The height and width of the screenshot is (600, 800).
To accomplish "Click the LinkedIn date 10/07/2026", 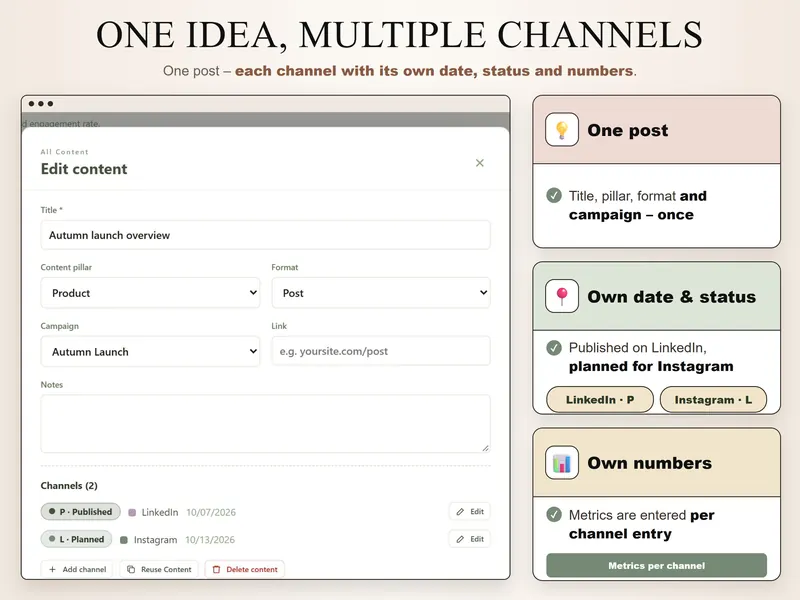I will pyautogui.click(x=211, y=512).
